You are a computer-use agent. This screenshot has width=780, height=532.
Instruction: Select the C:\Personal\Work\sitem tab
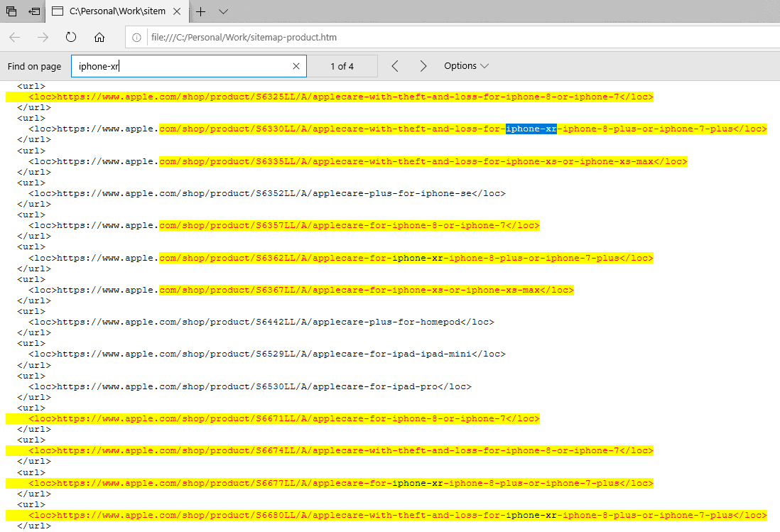point(117,11)
